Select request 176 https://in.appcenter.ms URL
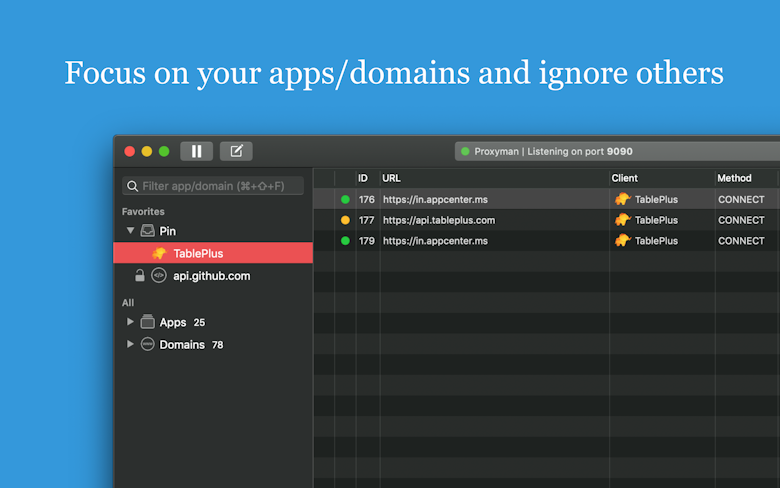 pos(435,199)
